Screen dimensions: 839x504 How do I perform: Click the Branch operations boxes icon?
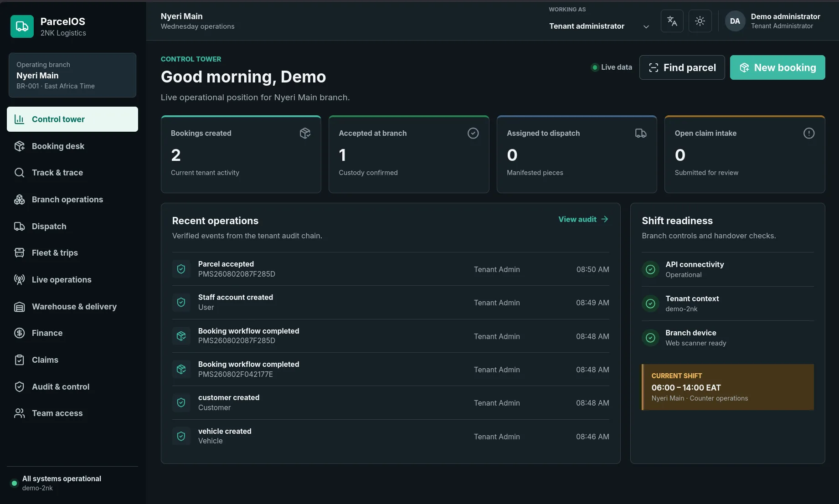(x=19, y=200)
